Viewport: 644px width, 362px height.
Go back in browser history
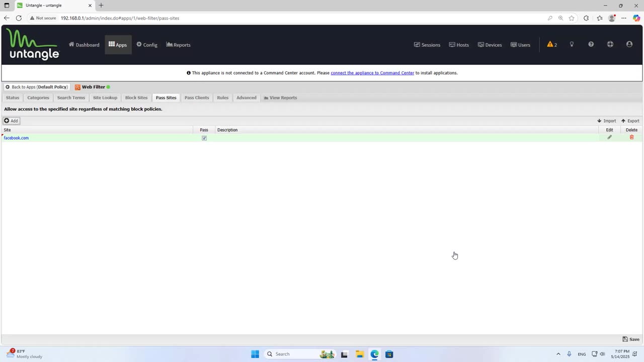pyautogui.click(x=7, y=18)
